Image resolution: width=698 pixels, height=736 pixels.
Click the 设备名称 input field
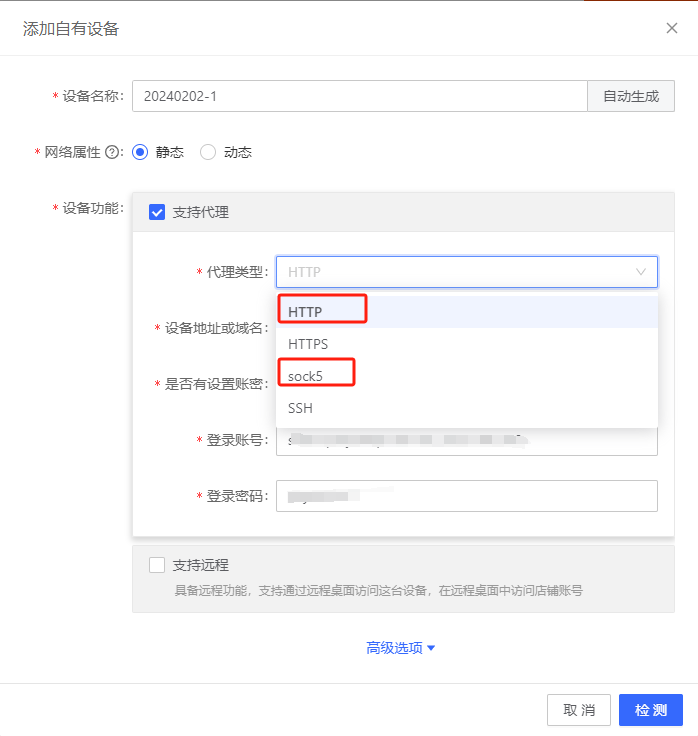click(358, 96)
